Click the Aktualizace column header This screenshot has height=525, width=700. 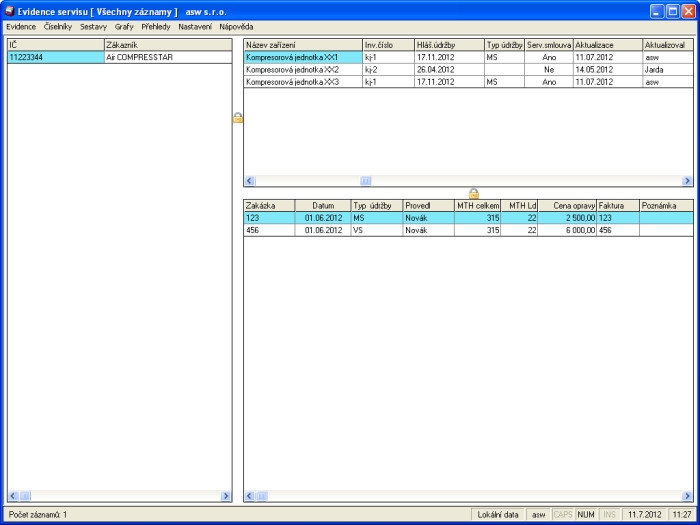point(608,45)
